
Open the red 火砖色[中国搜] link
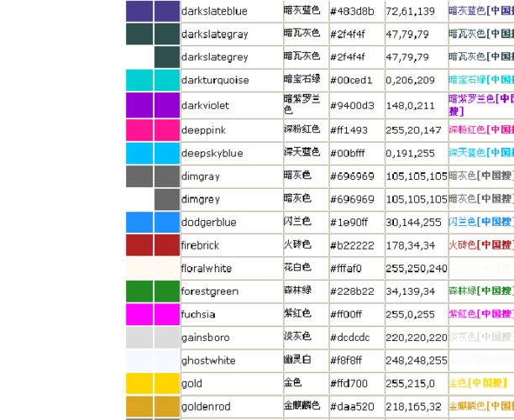coord(481,245)
